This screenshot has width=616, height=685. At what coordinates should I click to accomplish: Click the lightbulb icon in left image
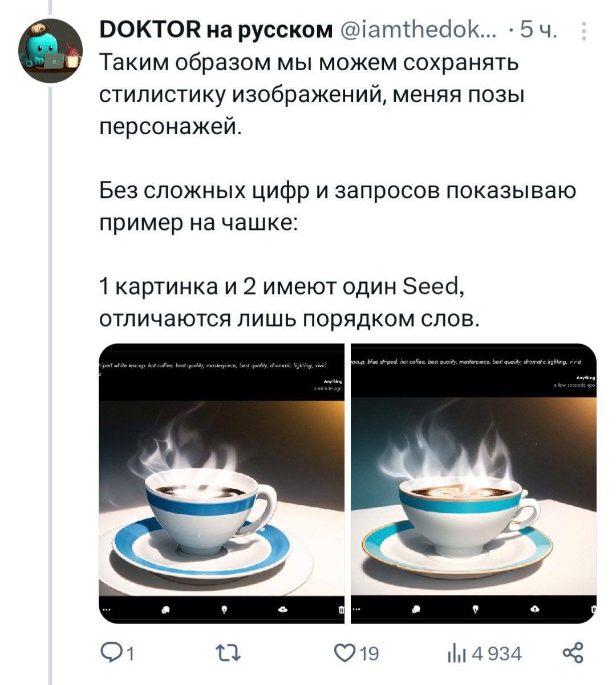tap(224, 610)
